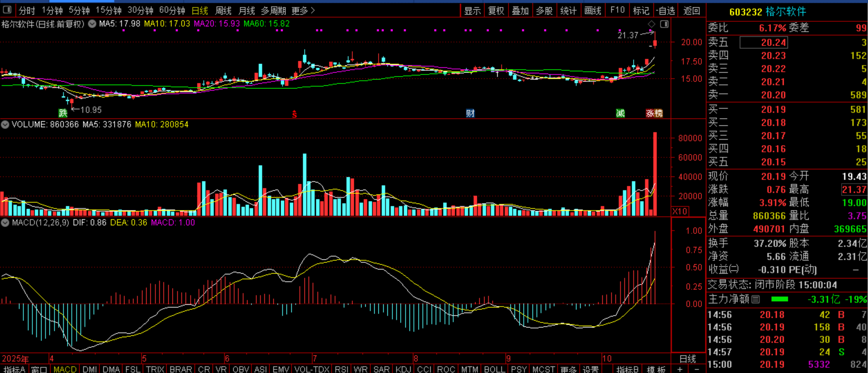Click the X10 volume scale badge
This screenshot has height=373, width=868.
680,211
